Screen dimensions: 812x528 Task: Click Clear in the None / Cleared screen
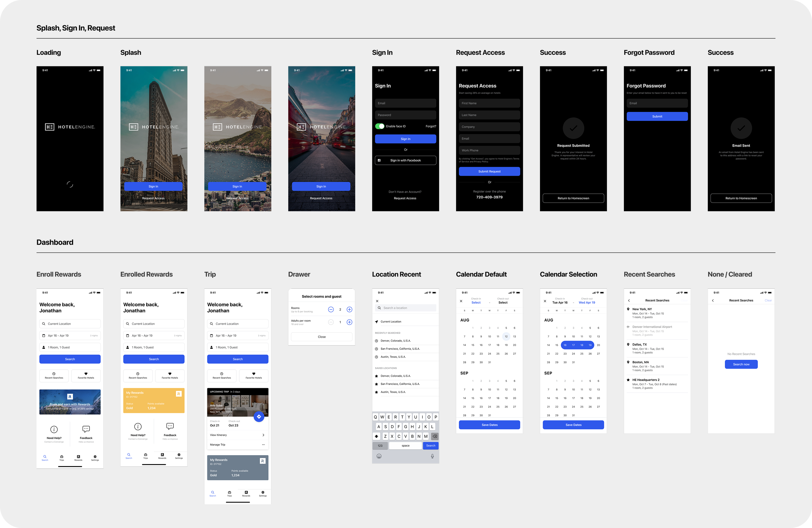coord(768,300)
